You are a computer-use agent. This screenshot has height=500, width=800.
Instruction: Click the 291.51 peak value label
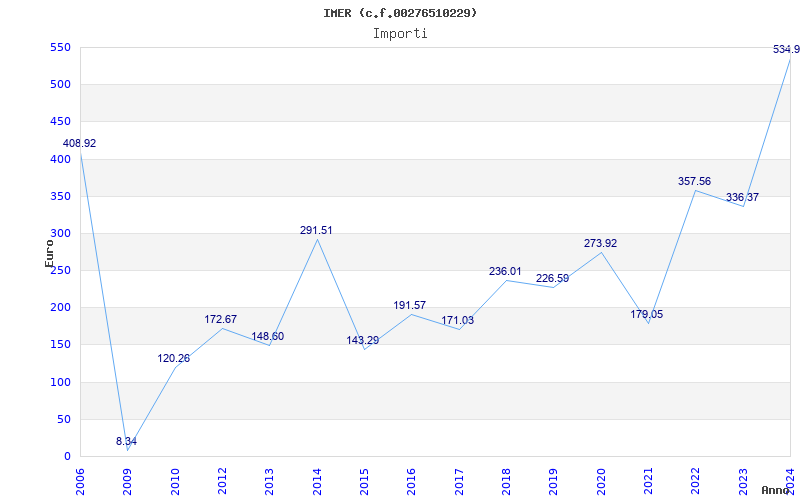click(x=316, y=231)
